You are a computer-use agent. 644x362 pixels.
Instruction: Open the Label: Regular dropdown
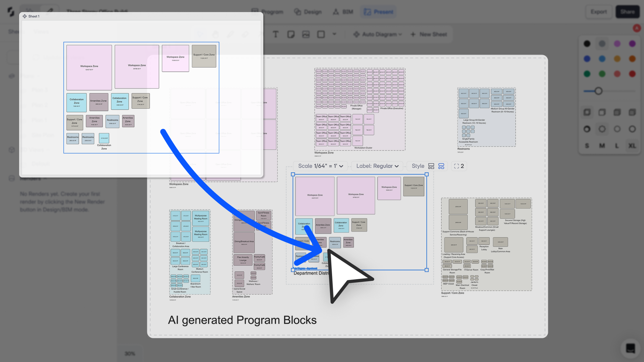click(x=377, y=166)
